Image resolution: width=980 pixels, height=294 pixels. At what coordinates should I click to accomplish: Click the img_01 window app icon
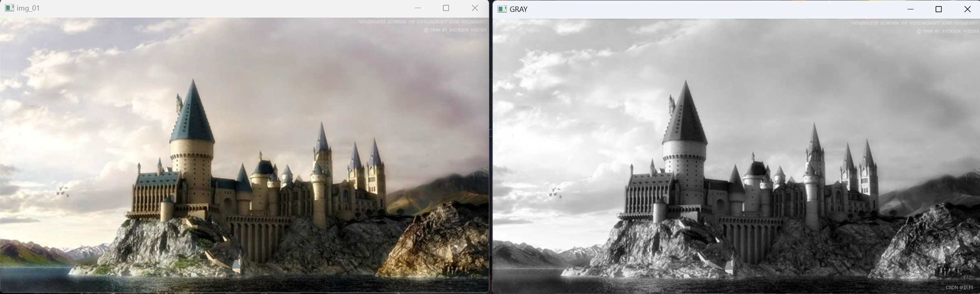click(9, 8)
